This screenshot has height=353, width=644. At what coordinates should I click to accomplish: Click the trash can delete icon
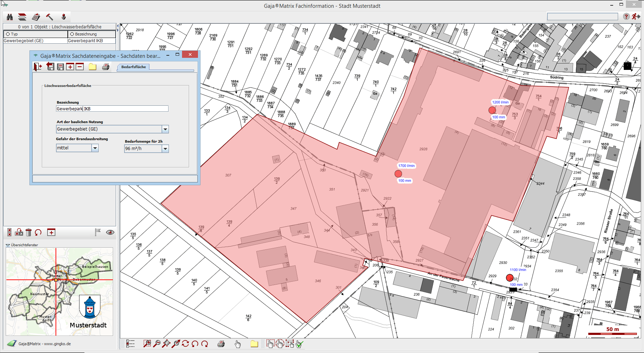tap(29, 232)
